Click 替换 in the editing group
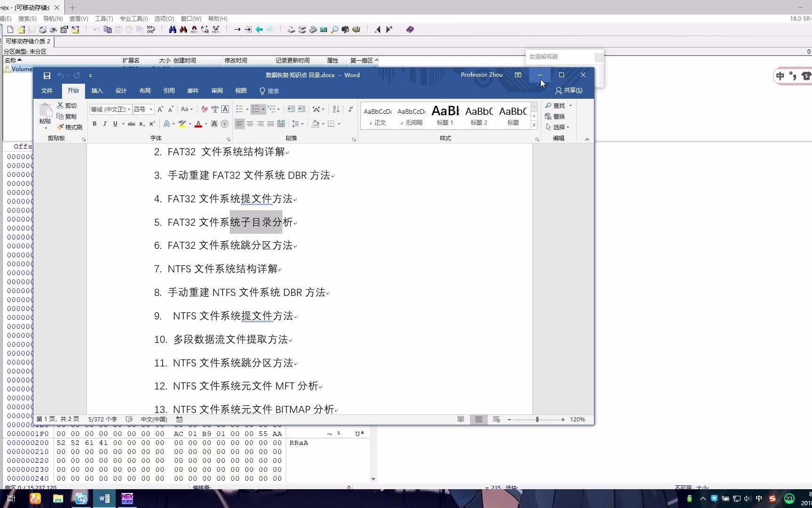812x508 pixels. click(557, 116)
